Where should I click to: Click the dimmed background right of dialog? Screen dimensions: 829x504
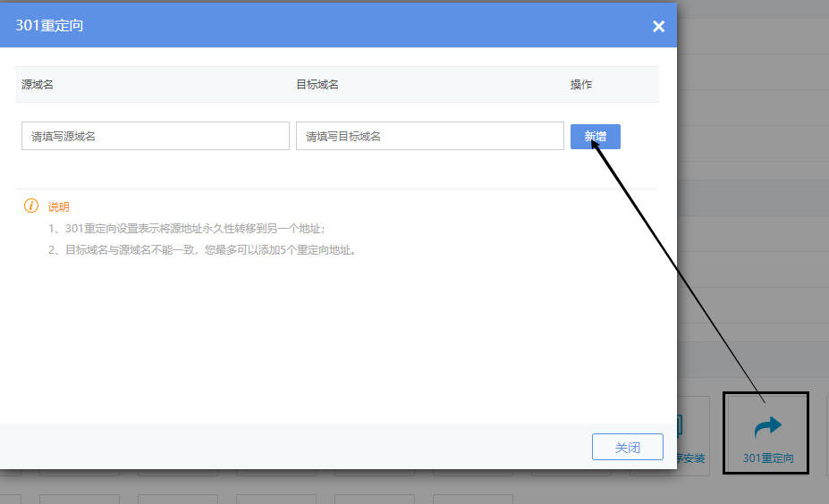pos(753,223)
